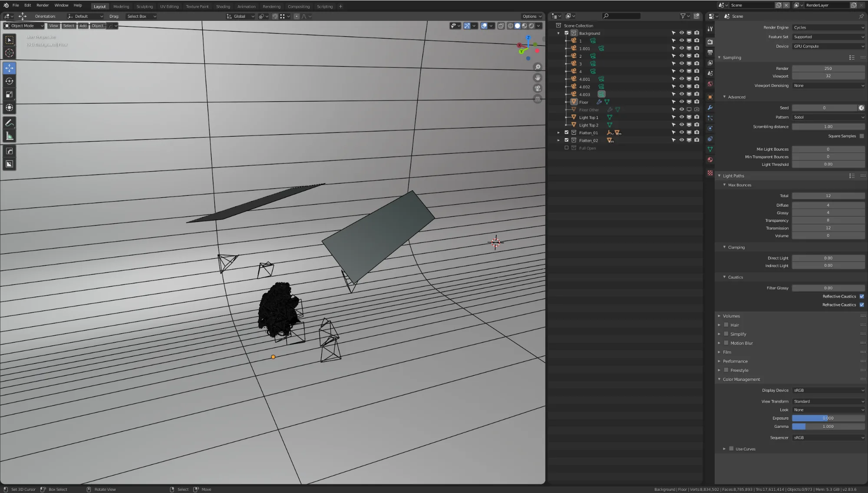
Task: Open the Global transform orientation dropdown
Action: tap(241, 17)
